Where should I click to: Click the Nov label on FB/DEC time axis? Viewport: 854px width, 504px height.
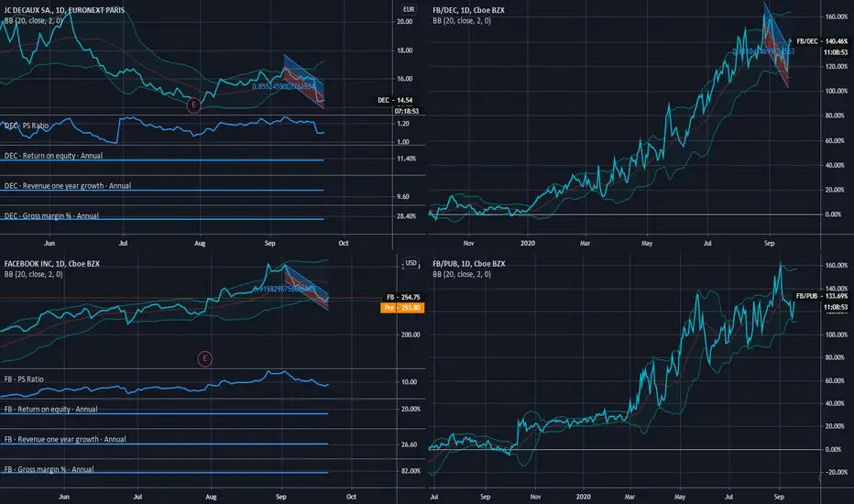[x=468, y=243]
